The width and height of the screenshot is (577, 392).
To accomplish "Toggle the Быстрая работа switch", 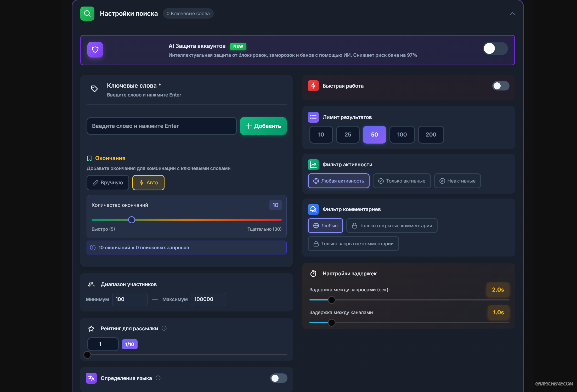I will pos(501,86).
